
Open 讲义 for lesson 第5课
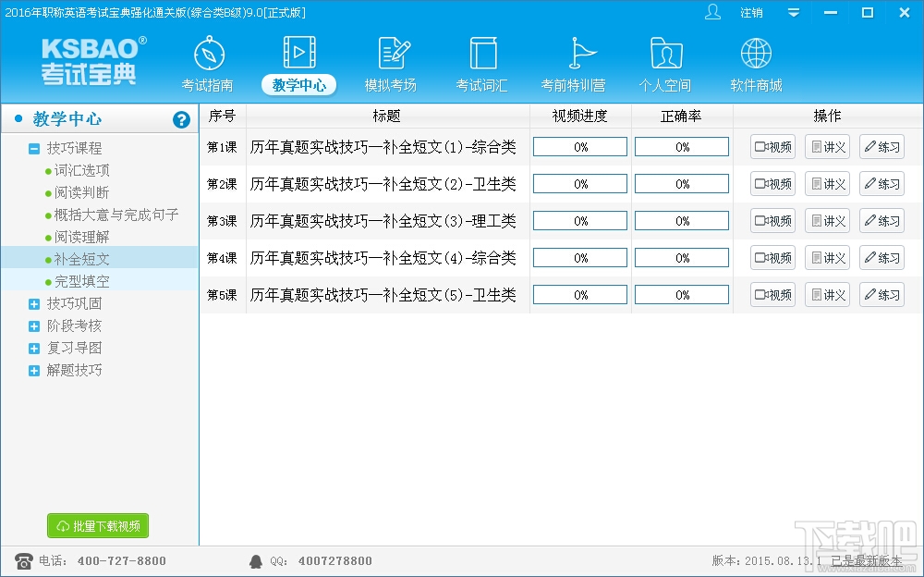(x=827, y=294)
